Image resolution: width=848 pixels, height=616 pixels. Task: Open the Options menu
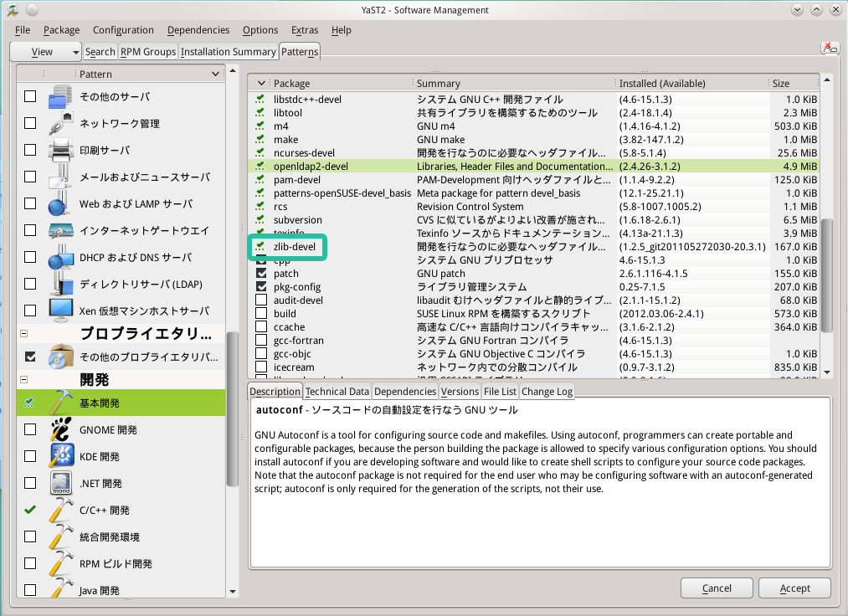(x=260, y=30)
